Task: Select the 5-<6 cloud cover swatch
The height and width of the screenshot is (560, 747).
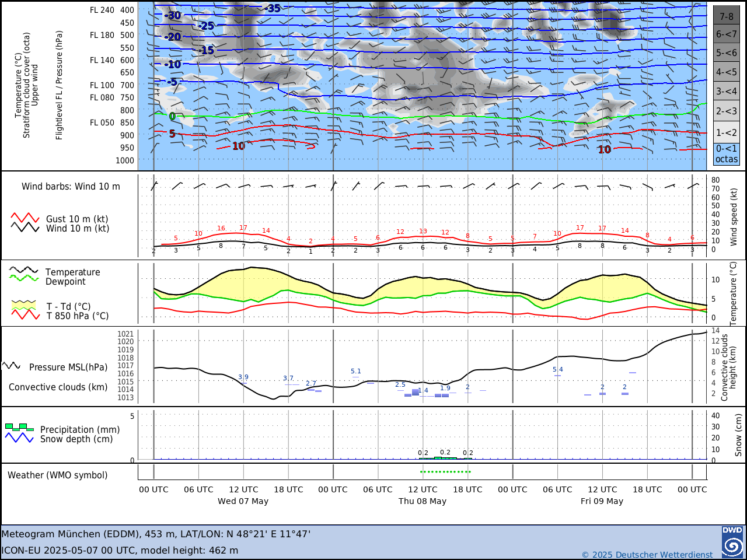Action: point(726,53)
